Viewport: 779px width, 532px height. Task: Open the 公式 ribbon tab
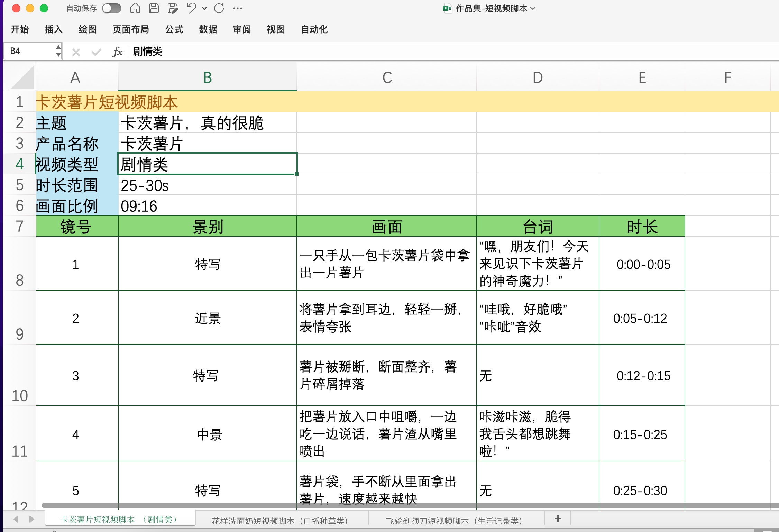[174, 29]
